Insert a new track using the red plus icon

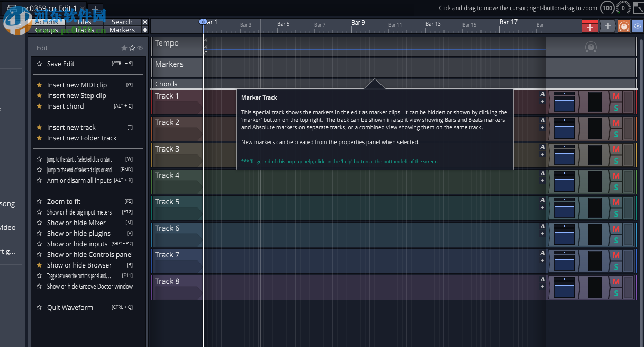[589, 26]
